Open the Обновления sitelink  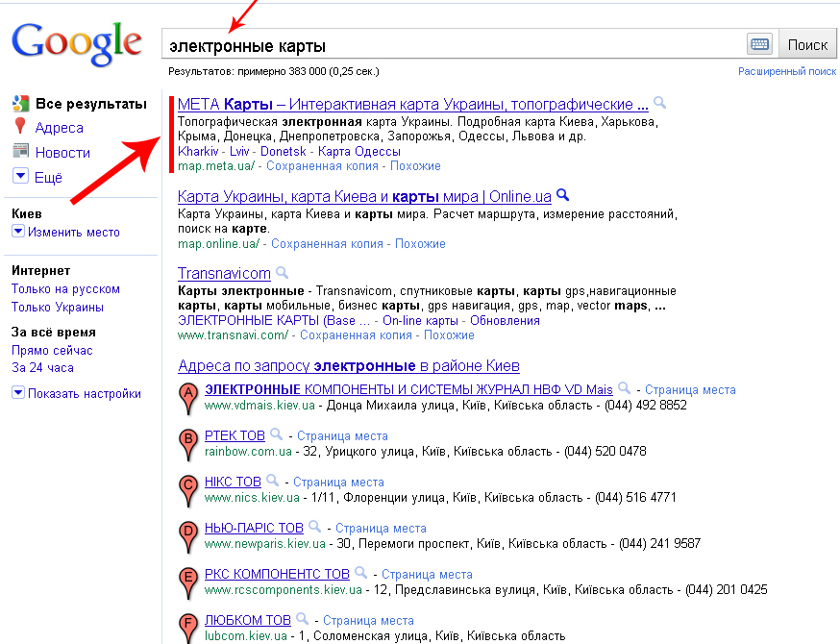coord(505,320)
